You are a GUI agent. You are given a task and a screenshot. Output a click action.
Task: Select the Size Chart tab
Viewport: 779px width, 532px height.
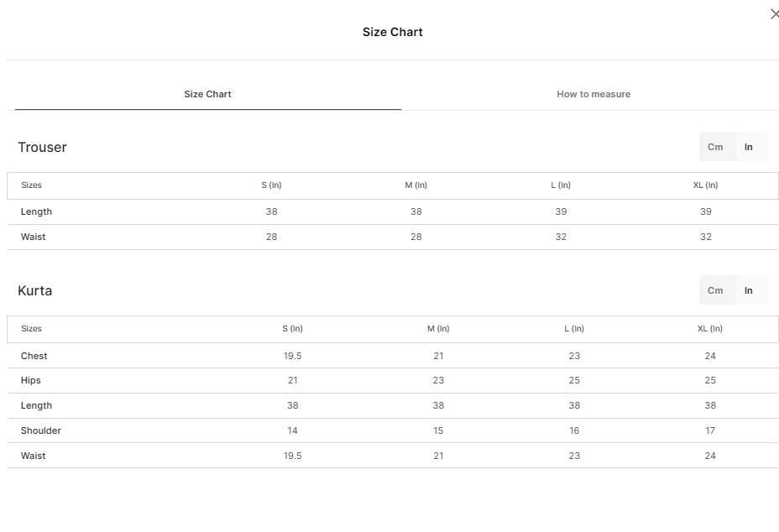click(x=207, y=94)
